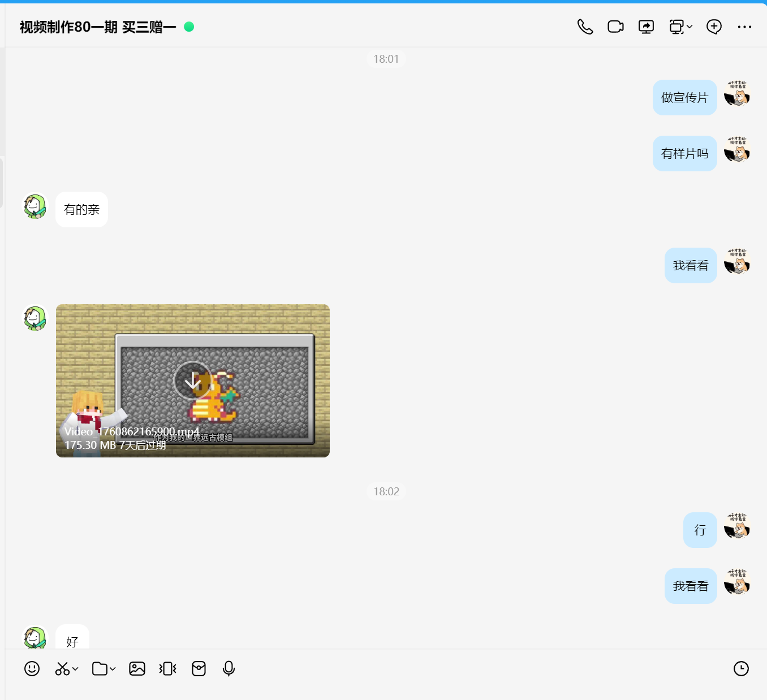Send a window shake nudge
This screenshot has height=700, width=767.
click(x=168, y=669)
